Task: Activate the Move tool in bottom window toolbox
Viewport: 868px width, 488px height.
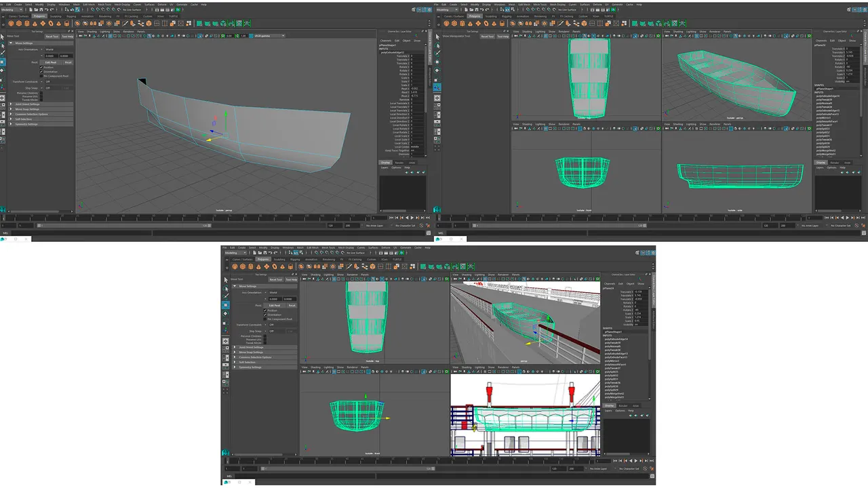Action: (226, 305)
